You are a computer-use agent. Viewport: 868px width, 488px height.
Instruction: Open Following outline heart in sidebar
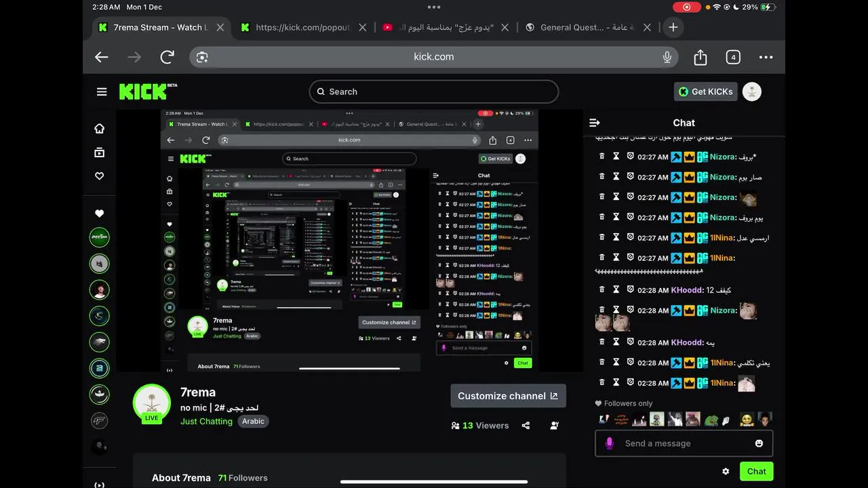tap(100, 176)
